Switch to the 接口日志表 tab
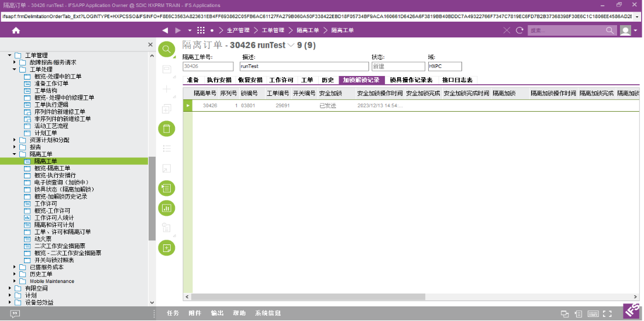The width and height of the screenshot is (644, 321). (457, 80)
